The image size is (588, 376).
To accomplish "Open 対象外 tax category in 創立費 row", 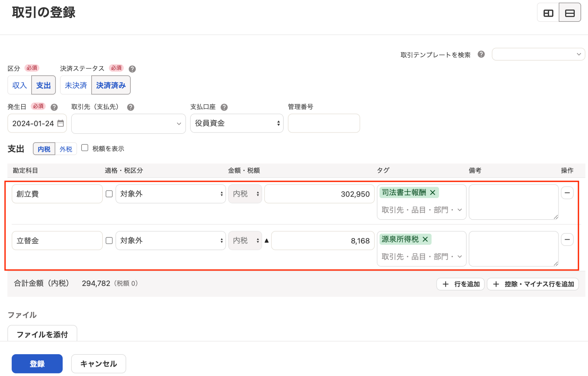I will pyautogui.click(x=171, y=194).
